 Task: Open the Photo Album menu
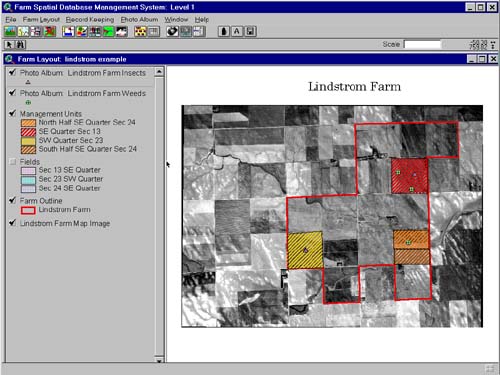point(139,20)
